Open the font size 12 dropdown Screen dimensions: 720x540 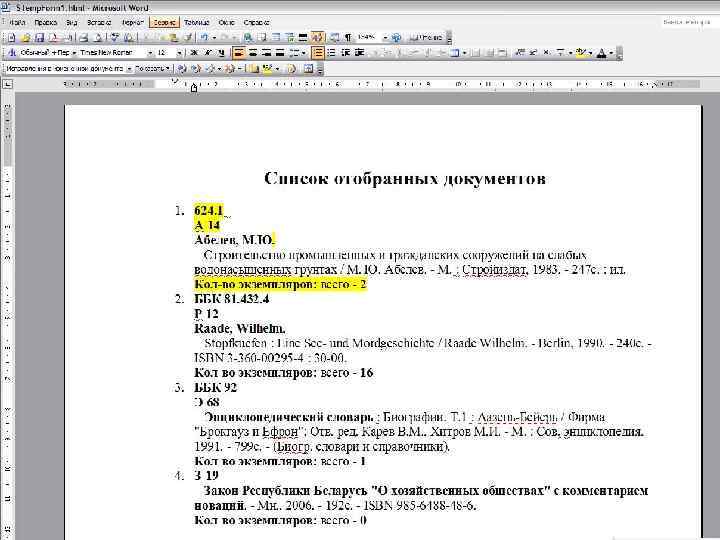click(x=180, y=53)
